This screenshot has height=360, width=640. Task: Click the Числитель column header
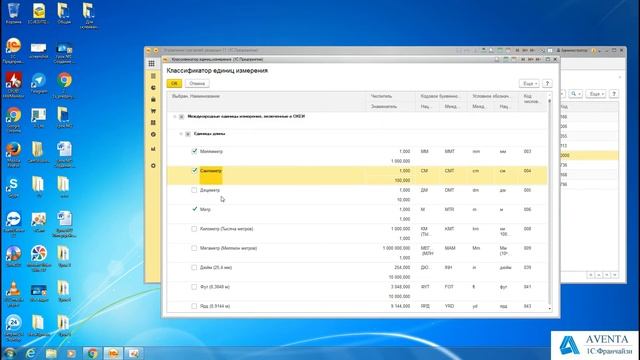(x=382, y=96)
